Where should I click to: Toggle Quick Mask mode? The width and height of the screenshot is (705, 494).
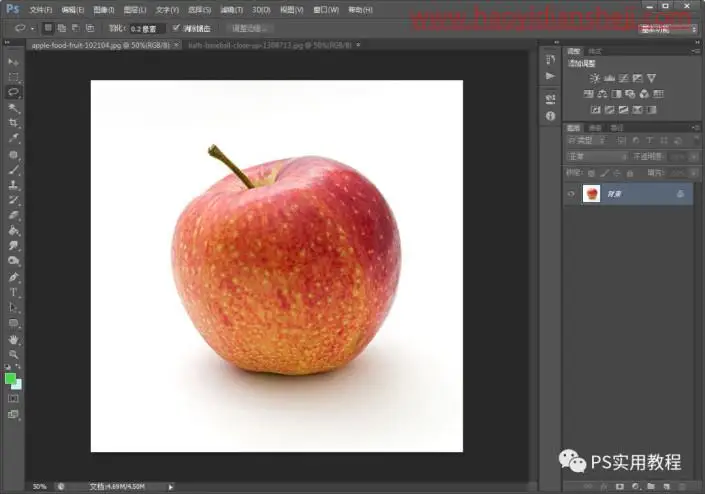(x=13, y=398)
